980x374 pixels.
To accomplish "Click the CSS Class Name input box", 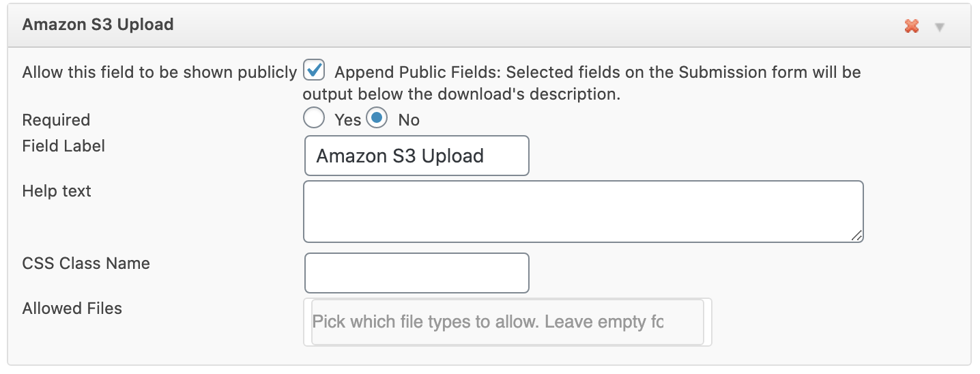I will pos(416,273).
